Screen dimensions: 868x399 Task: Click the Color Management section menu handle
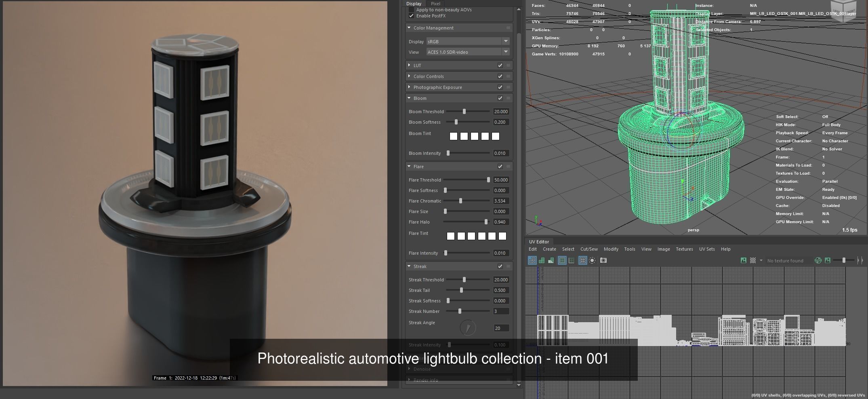coord(508,28)
